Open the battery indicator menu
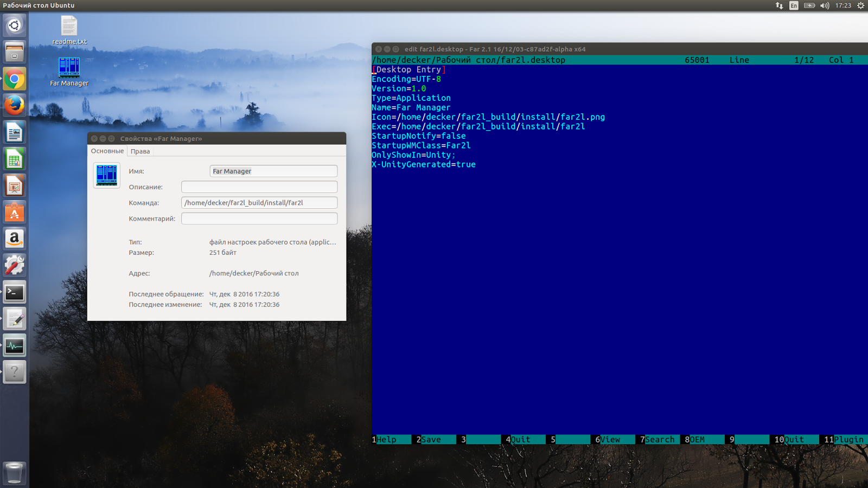Screen dimensions: 868x488 [x=809, y=5]
